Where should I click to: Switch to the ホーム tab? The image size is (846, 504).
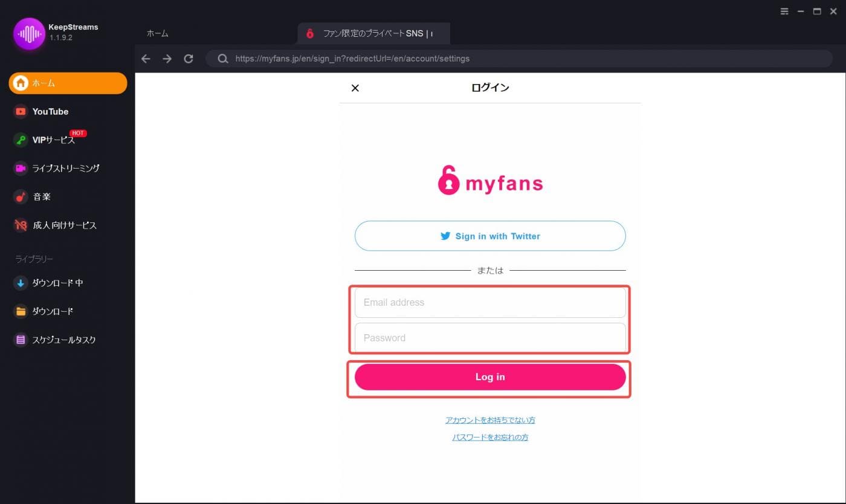pos(157,33)
